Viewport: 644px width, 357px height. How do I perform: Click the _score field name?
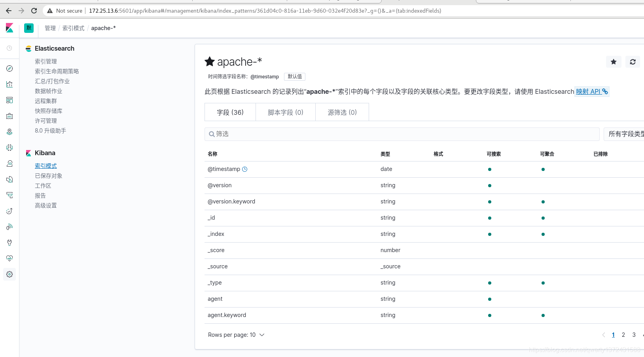pyautogui.click(x=216, y=250)
